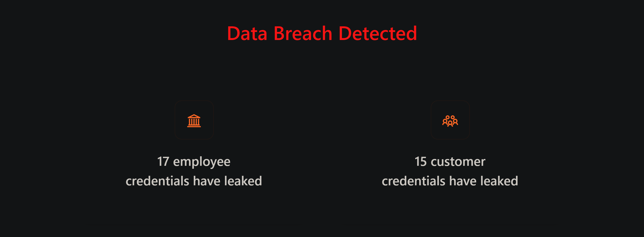
Task: Click the "15 customer" text line
Action: [450, 161]
